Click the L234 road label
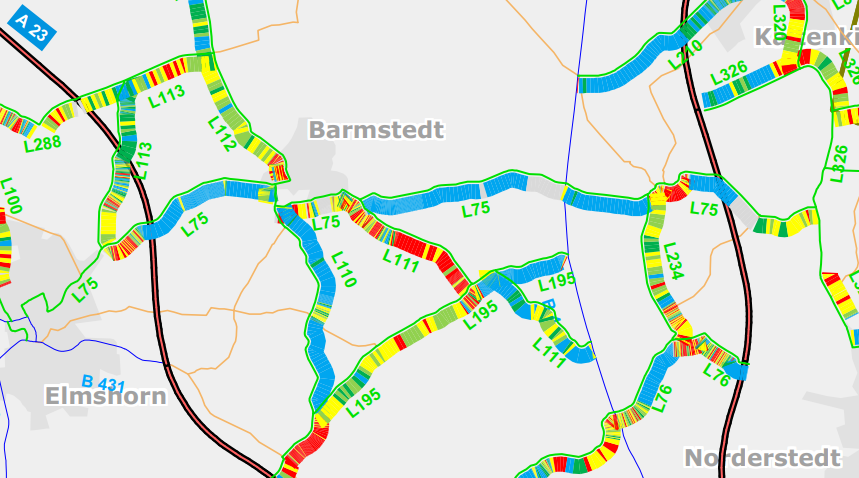 point(673,261)
